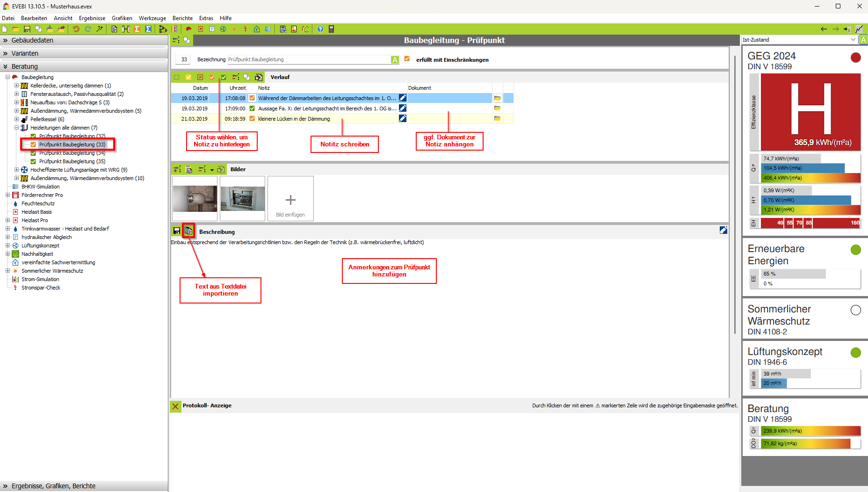This screenshot has height=492, width=868.
Task: Open the Gebäudedaten panel section
Action: (x=32, y=40)
